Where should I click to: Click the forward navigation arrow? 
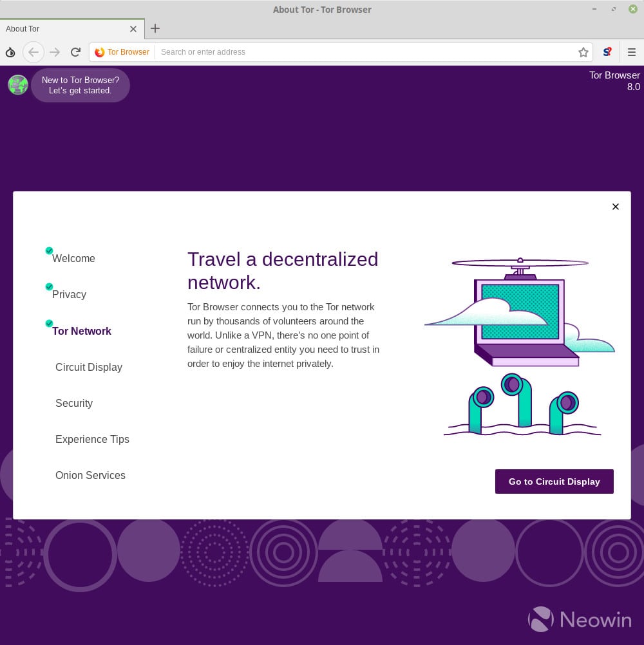coord(55,52)
